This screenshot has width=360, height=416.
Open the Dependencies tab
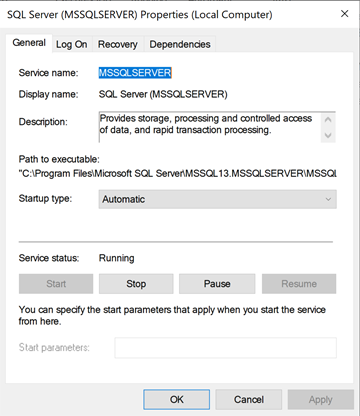(x=180, y=44)
